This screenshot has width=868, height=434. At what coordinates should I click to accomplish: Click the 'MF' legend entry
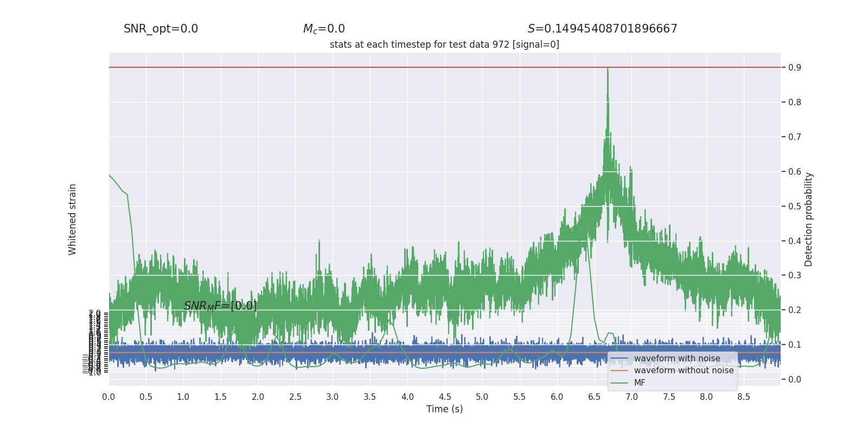pos(640,383)
